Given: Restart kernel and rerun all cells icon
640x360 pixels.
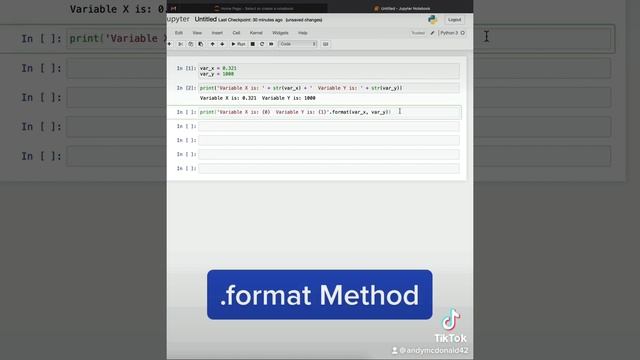Looking at the screenshot, I should (271, 44).
